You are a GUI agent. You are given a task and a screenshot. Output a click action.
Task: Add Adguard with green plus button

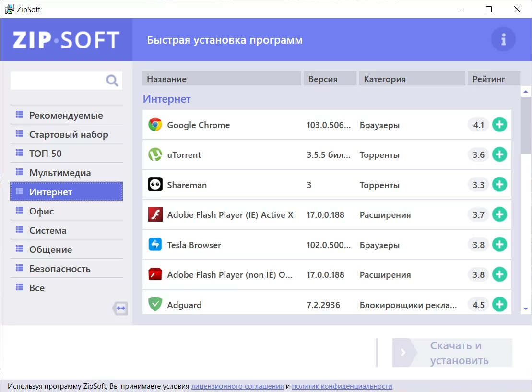499,305
